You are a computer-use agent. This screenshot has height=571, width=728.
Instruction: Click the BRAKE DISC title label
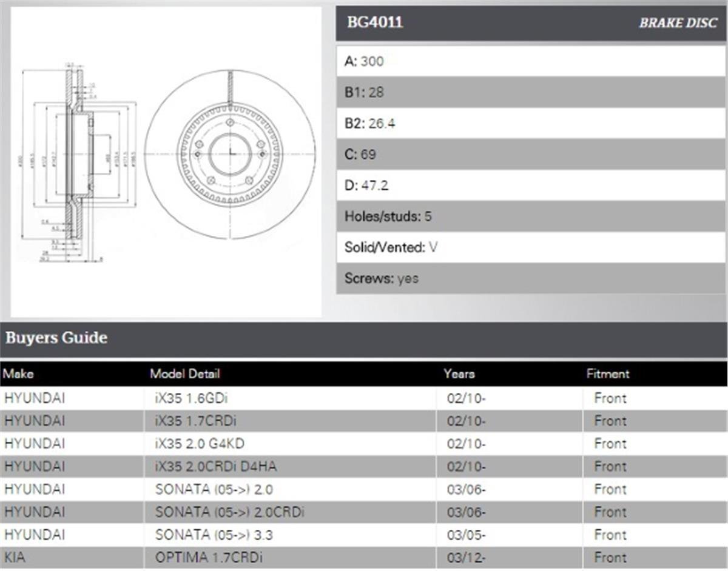pyautogui.click(x=678, y=24)
